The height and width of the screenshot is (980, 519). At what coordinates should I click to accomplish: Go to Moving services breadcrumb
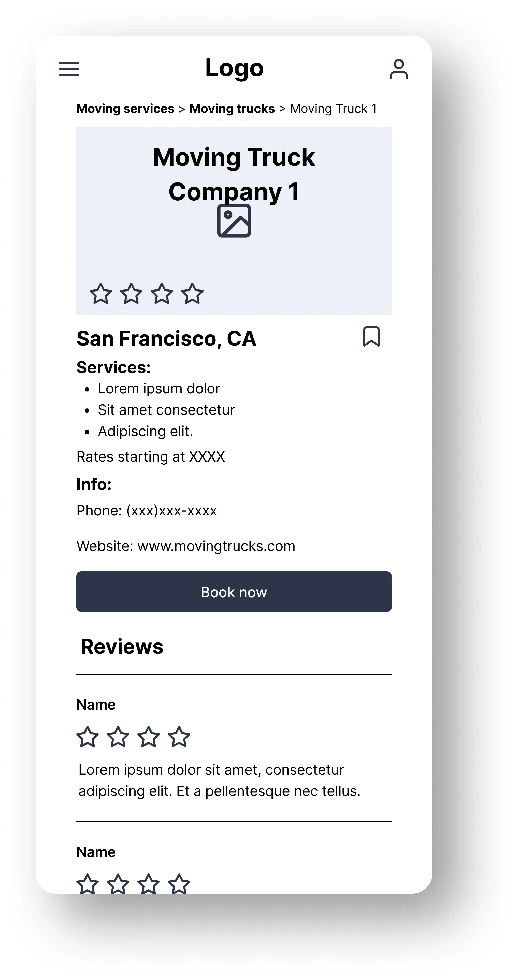click(x=125, y=109)
